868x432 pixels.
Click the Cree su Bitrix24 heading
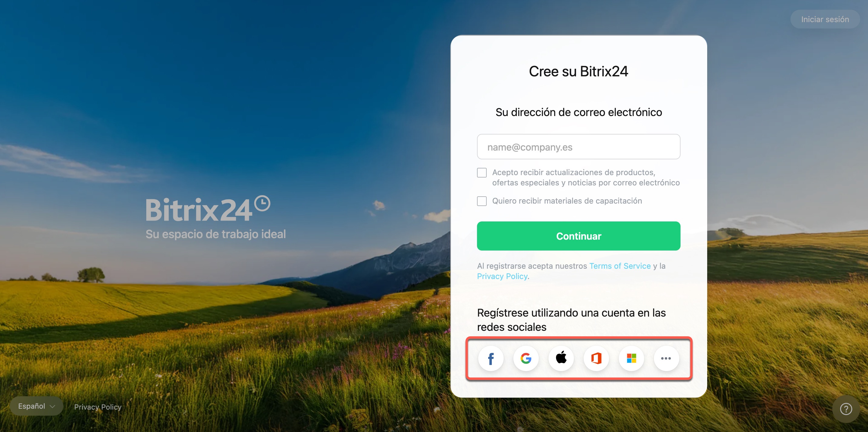point(578,71)
